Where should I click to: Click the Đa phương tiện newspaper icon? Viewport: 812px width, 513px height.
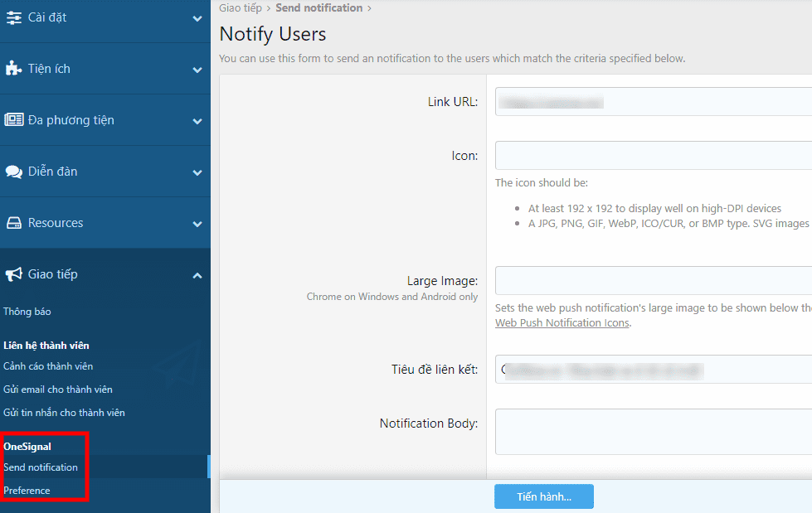click(14, 119)
